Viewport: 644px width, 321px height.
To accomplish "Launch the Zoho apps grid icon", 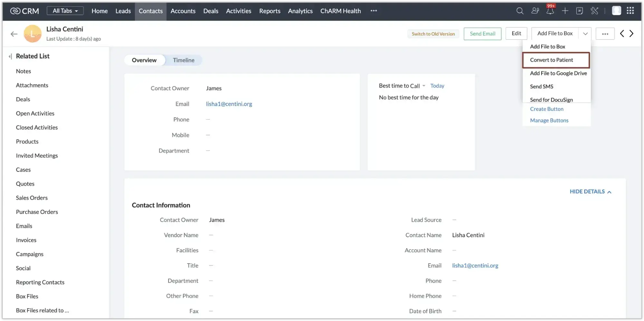I will (630, 11).
